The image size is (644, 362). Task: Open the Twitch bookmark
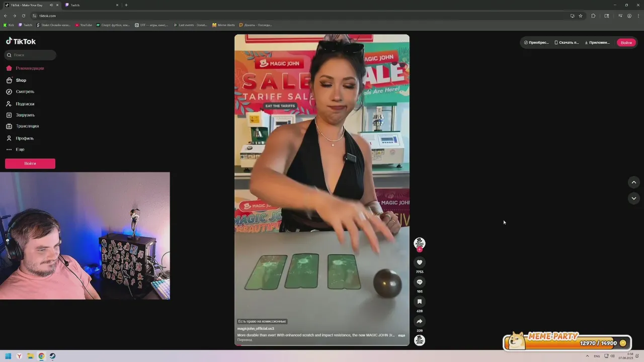(25, 25)
